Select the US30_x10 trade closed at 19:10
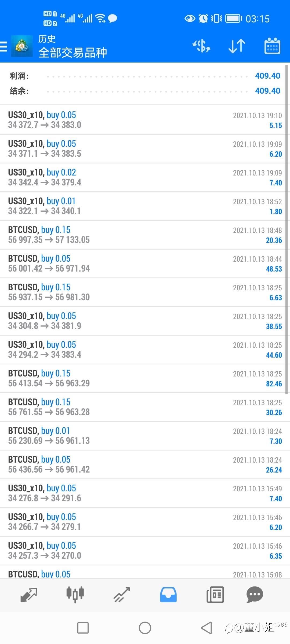The height and width of the screenshot is (644, 290). tap(145, 120)
